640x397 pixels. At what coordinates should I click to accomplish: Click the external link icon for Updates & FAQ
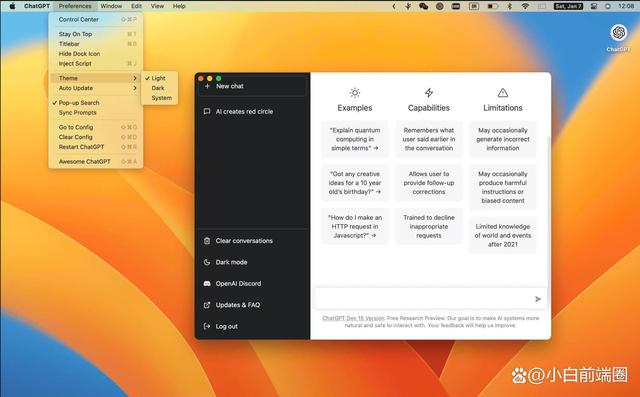click(x=207, y=305)
